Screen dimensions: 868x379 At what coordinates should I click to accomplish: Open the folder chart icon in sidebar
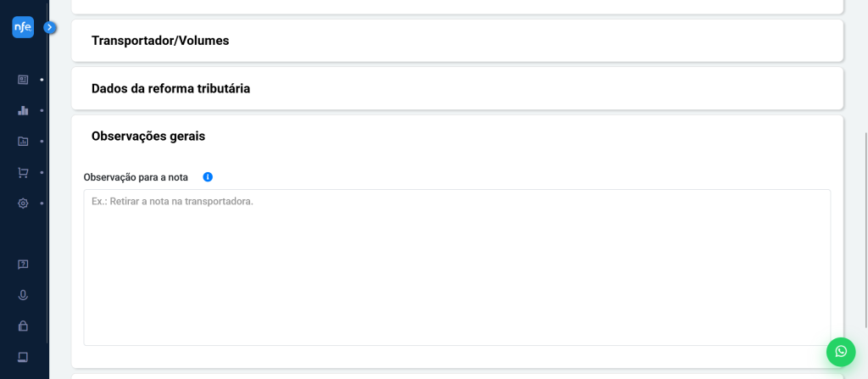[x=23, y=142]
